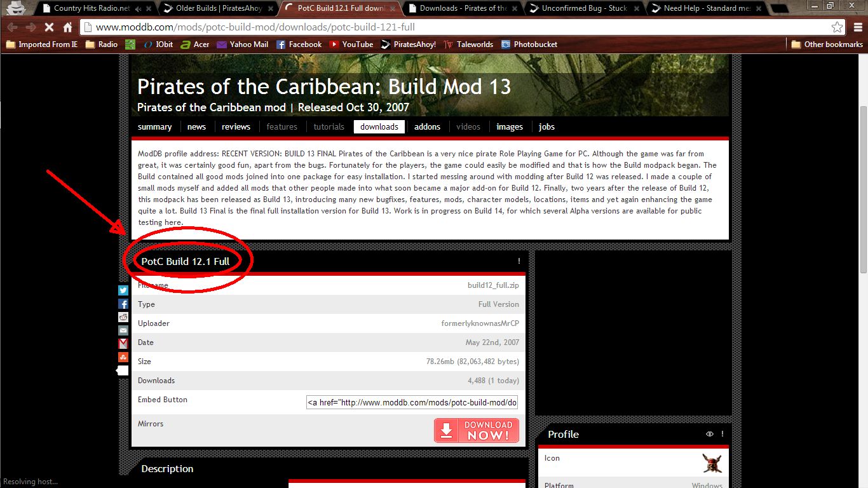Click the browser Forward arrow
This screenshot has width=868, height=488.
30,27
